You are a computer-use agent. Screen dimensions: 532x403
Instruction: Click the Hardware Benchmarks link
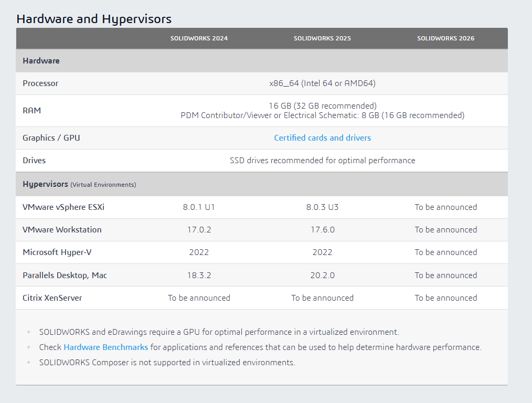pos(105,347)
